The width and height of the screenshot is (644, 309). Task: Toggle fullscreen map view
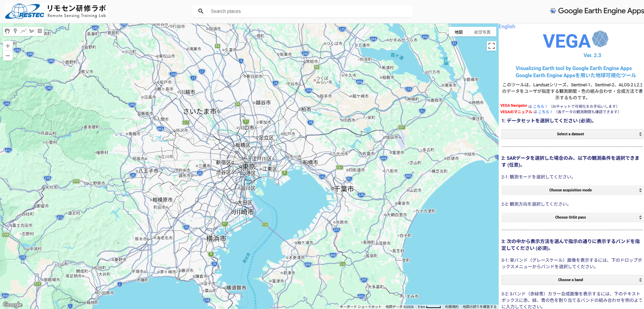pyautogui.click(x=491, y=46)
